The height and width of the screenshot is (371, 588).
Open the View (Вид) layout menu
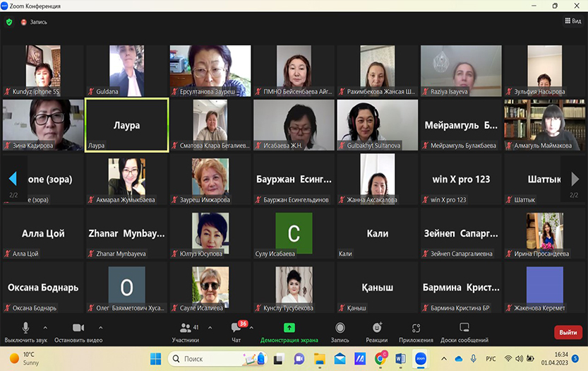pyautogui.click(x=572, y=21)
